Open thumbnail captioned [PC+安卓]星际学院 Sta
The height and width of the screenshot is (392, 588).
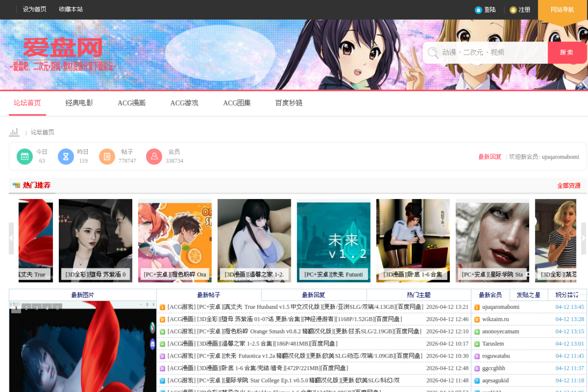tap(492, 240)
